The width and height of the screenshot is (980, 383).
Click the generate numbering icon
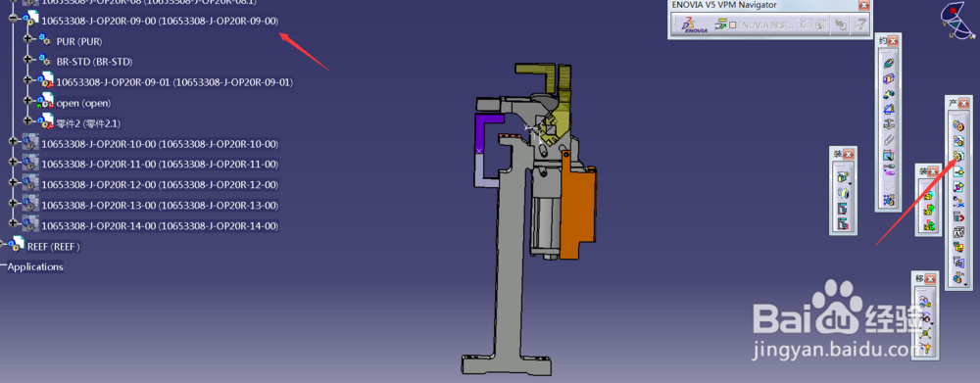point(958,232)
